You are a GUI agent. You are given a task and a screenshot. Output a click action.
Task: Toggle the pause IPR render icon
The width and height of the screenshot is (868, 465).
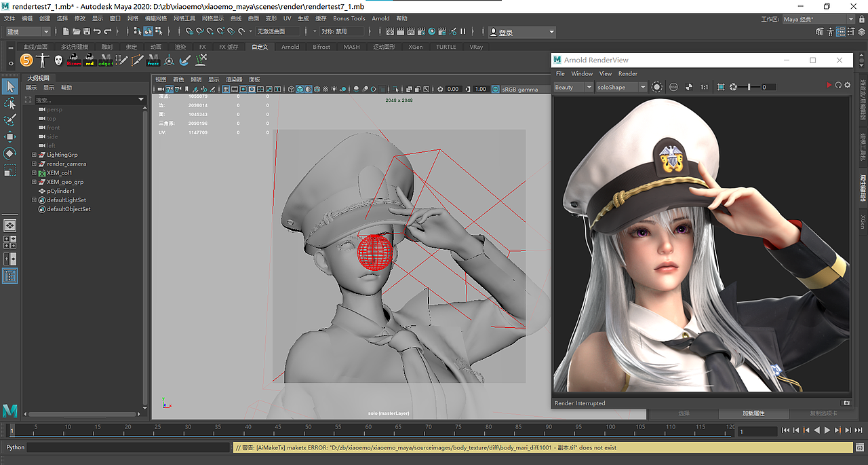click(463, 31)
